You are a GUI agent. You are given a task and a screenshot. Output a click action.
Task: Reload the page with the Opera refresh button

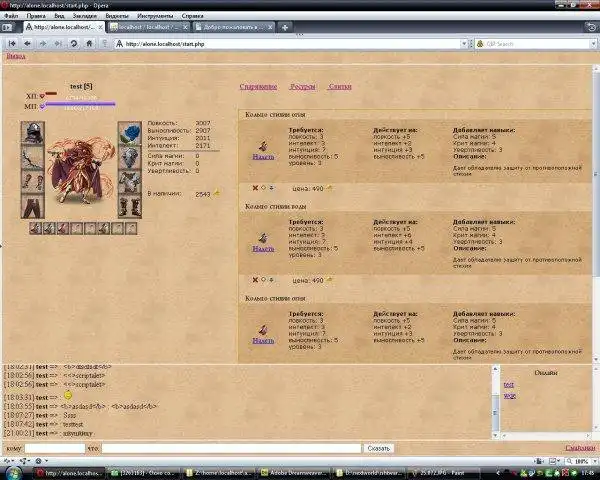pyautogui.click(x=73, y=44)
